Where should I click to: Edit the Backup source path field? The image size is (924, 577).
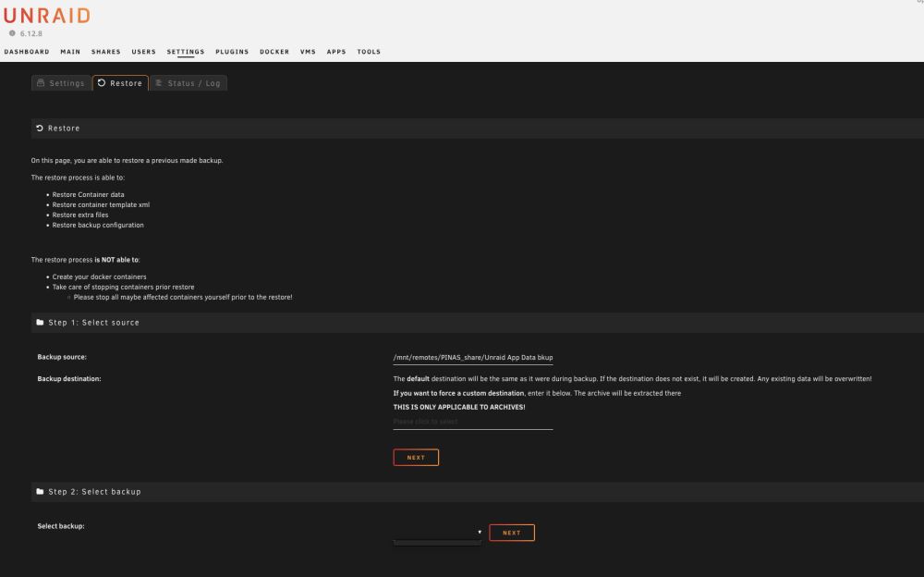473,358
